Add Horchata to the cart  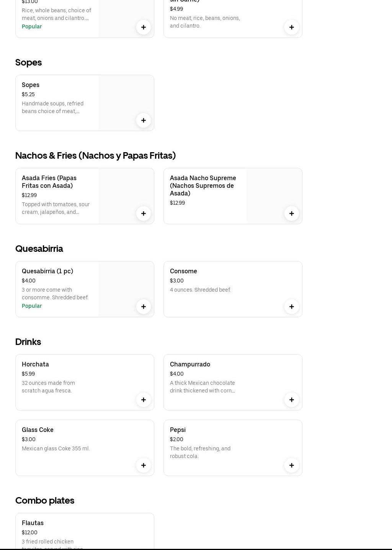click(x=144, y=400)
